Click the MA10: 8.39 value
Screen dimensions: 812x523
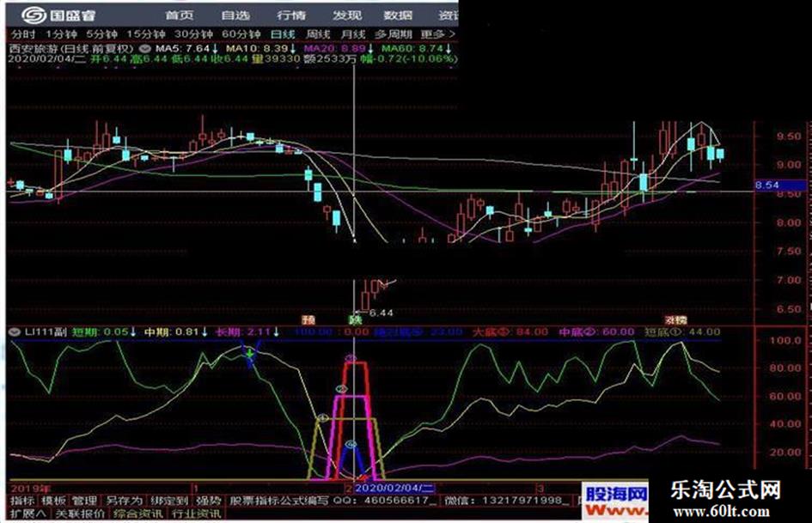coord(261,49)
